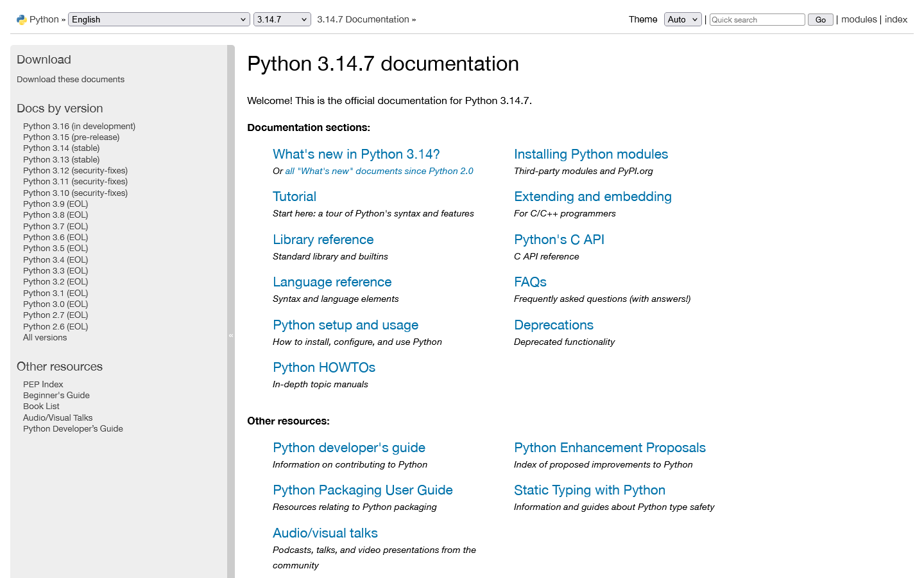Open Python 3.14 (stable) docs
The image size is (924, 578).
coord(62,148)
